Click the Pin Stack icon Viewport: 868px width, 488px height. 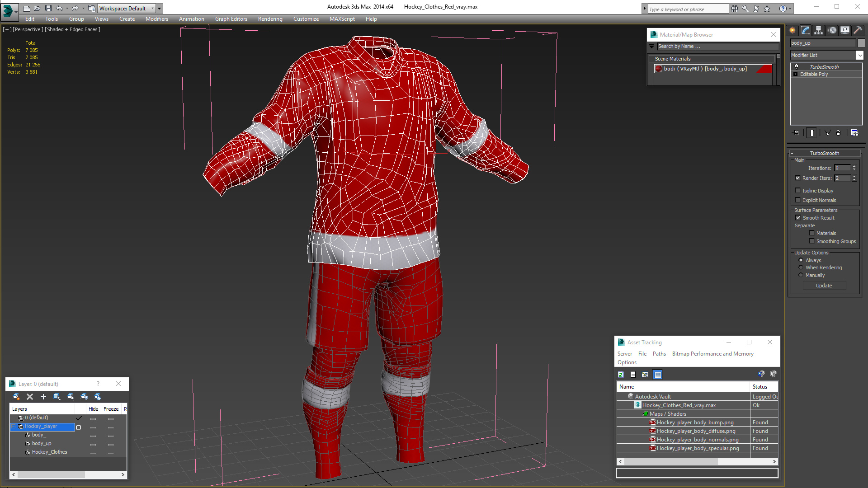coord(796,133)
